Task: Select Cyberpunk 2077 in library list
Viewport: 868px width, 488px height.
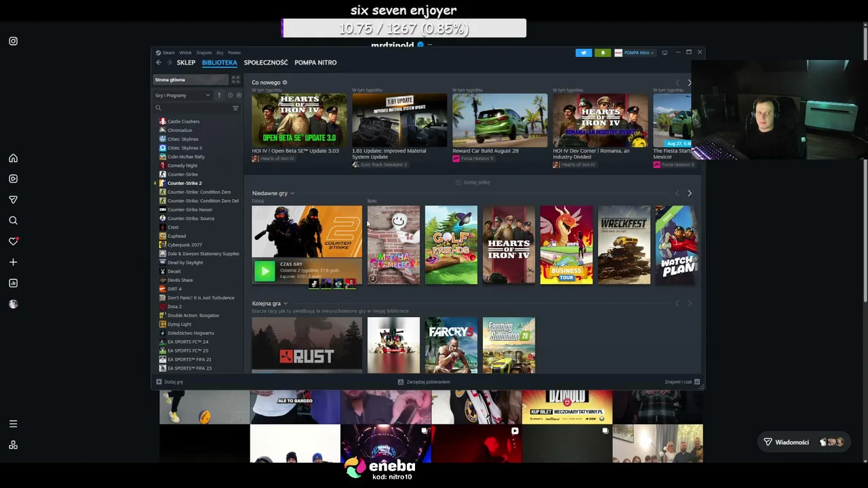Action: point(184,245)
